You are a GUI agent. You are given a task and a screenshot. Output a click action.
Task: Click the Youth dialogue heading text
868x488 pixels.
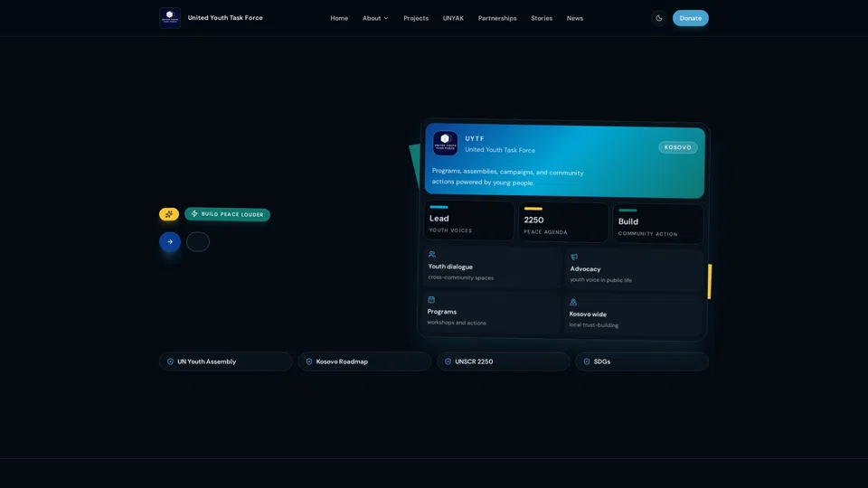[x=450, y=267]
